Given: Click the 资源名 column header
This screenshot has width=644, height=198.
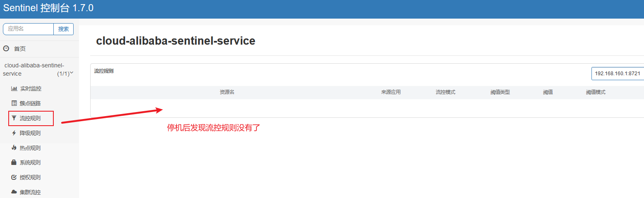Looking at the screenshot, I should click(227, 92).
